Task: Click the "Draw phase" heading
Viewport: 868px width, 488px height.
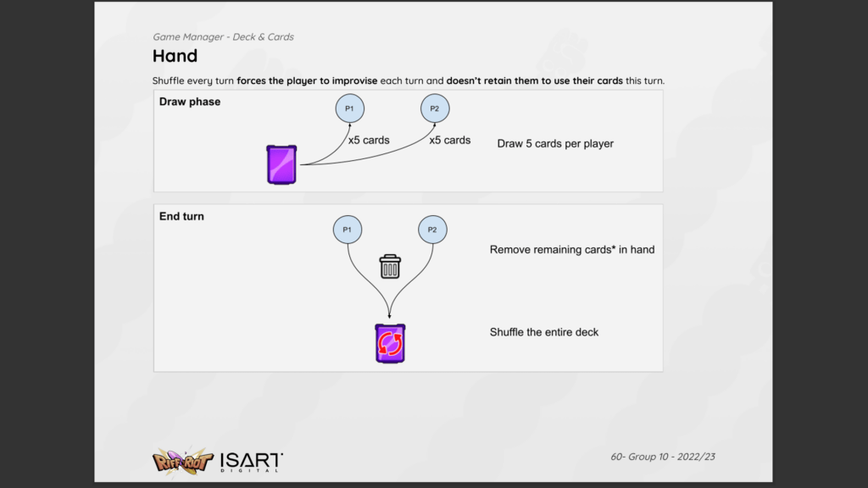Action: coord(190,102)
